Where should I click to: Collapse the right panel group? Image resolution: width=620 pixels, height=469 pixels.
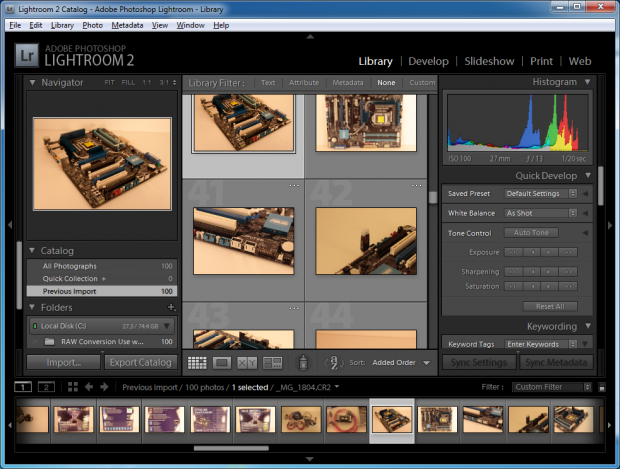(610, 225)
